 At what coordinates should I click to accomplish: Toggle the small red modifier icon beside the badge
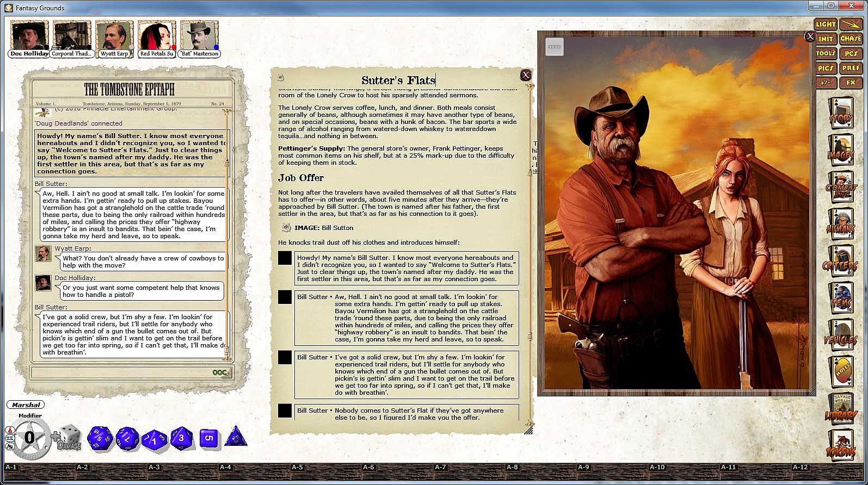(9, 430)
